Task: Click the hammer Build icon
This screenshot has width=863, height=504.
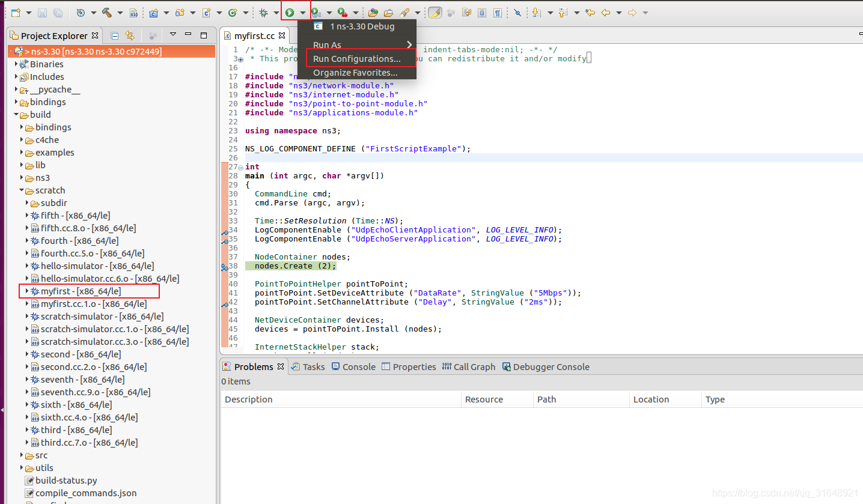Action: click(106, 12)
